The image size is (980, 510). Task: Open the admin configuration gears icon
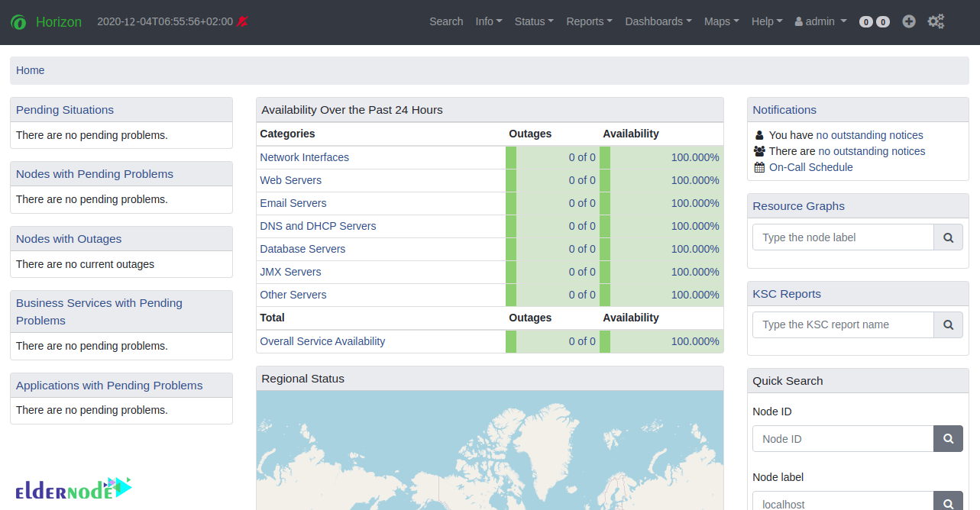point(936,21)
